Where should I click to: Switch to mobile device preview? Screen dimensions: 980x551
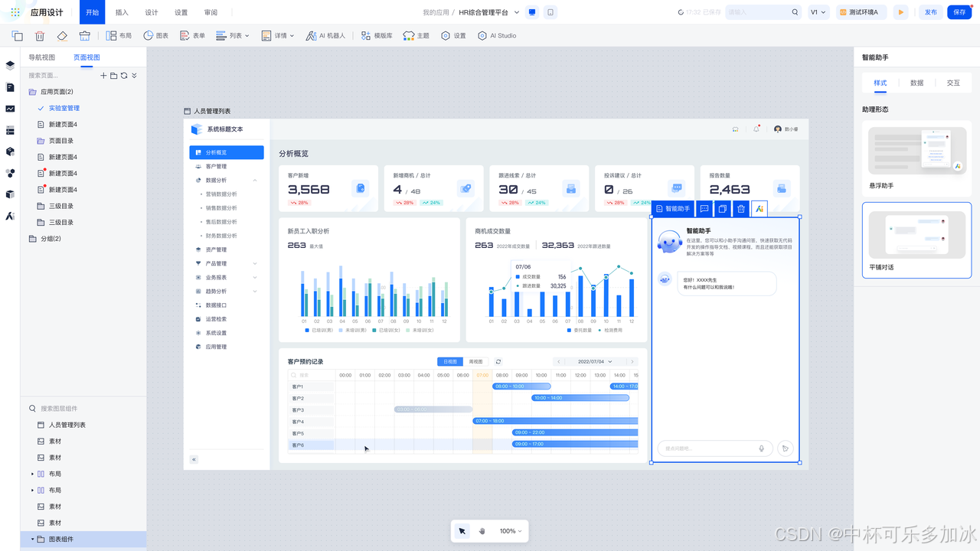click(550, 12)
